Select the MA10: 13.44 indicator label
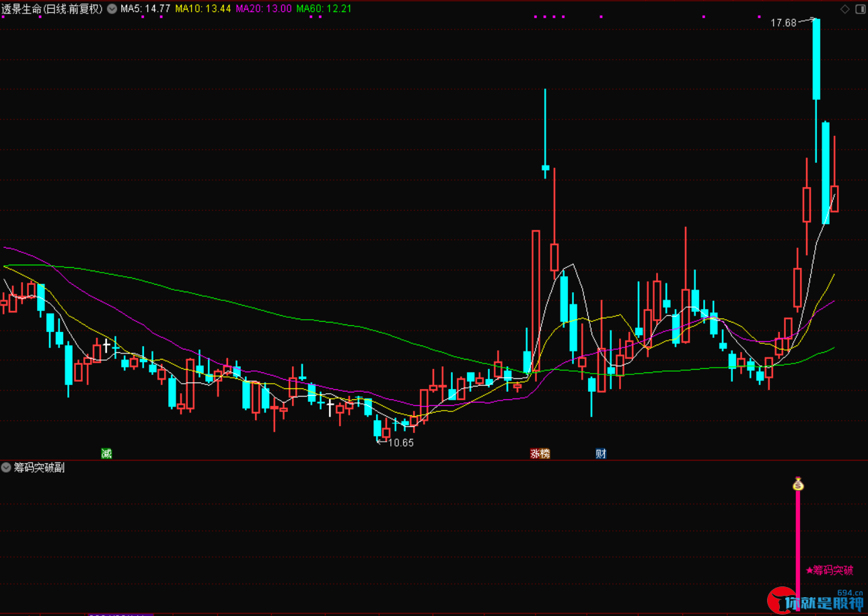This screenshot has height=616, width=868. click(203, 9)
